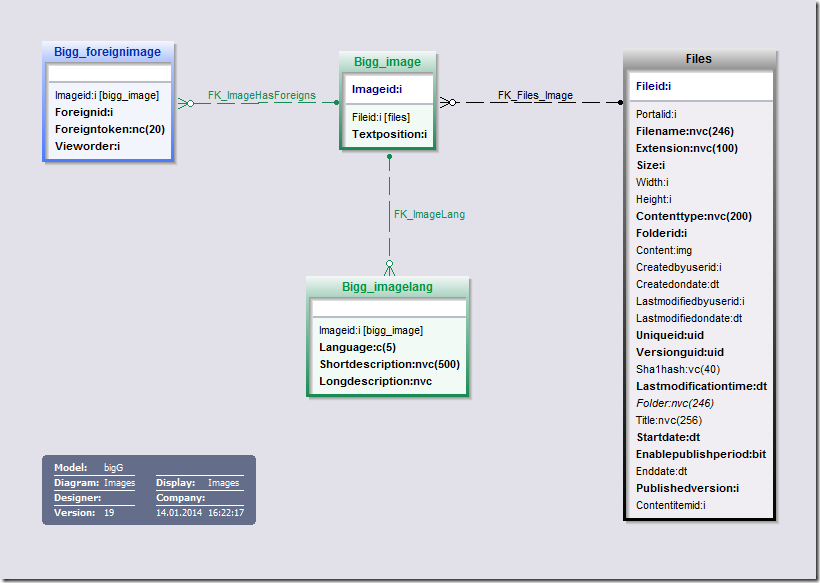
Task: Select the Createdondate:dt column
Action: 678,284
